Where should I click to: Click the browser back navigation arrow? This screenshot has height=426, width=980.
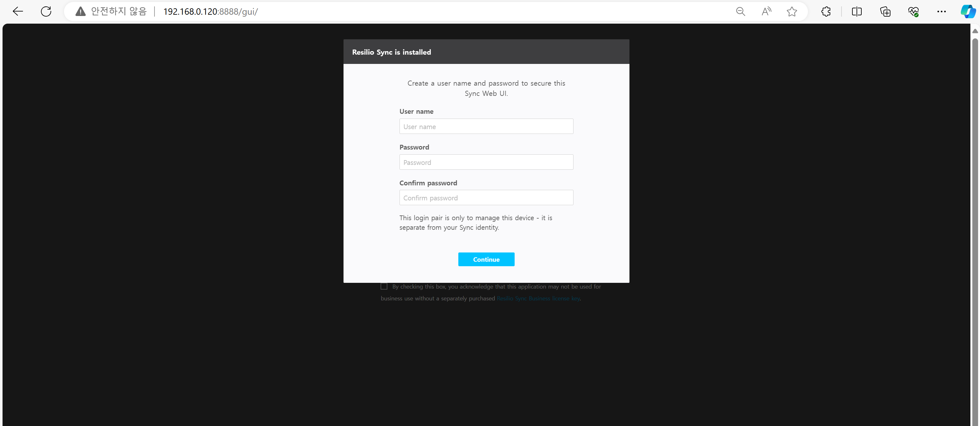tap(17, 11)
